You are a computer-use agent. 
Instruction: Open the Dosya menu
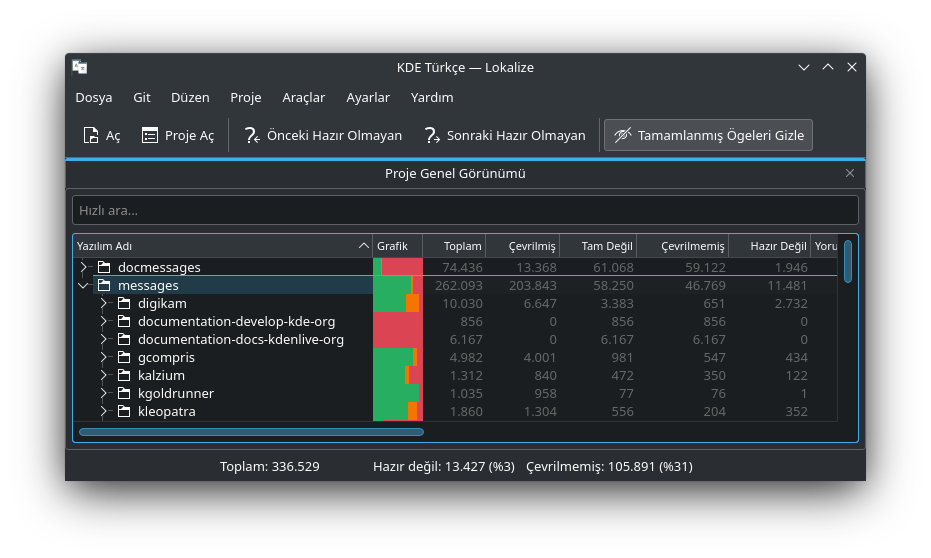click(94, 97)
